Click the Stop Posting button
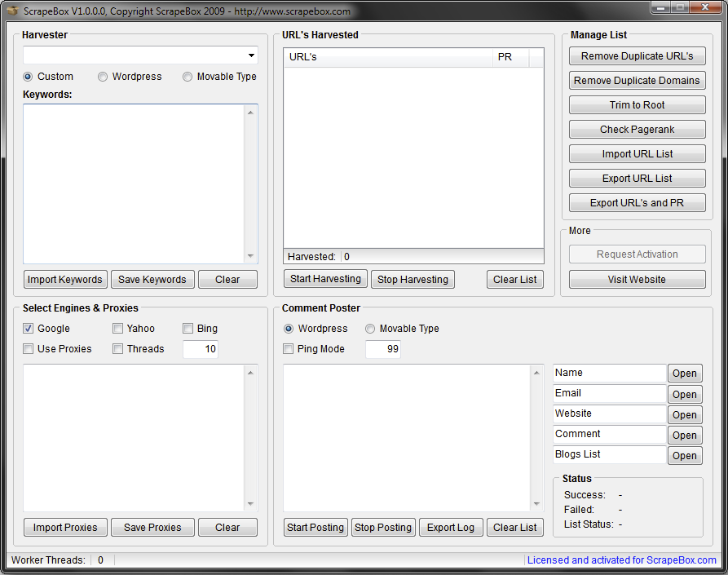This screenshot has width=728, height=575. pyautogui.click(x=383, y=528)
